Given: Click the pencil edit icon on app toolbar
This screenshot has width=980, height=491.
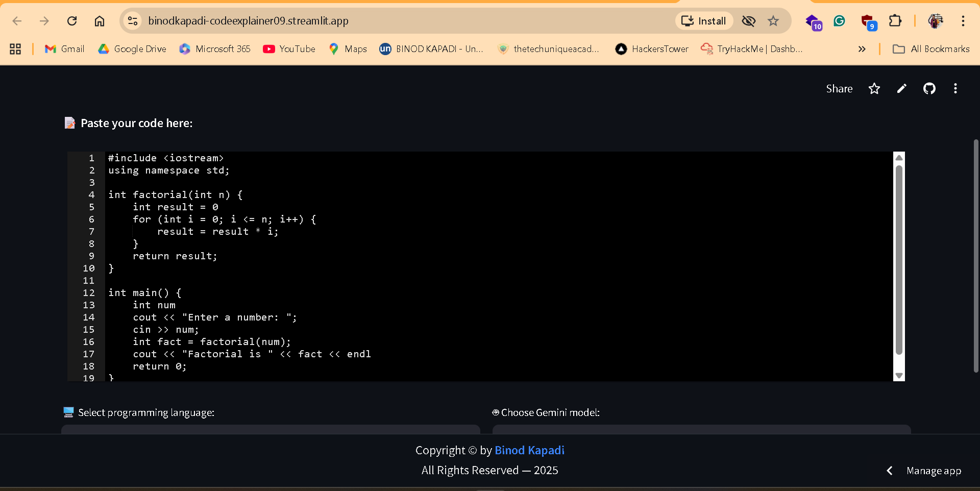Looking at the screenshot, I should pos(901,88).
